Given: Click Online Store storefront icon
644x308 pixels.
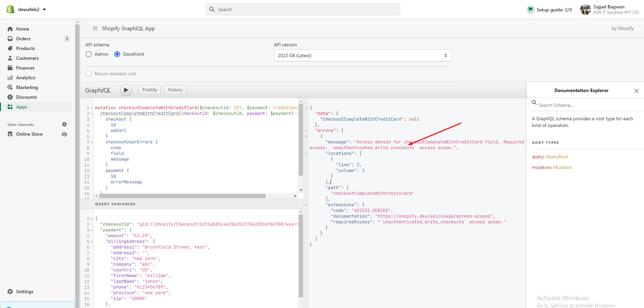Looking at the screenshot, I should [10, 134].
